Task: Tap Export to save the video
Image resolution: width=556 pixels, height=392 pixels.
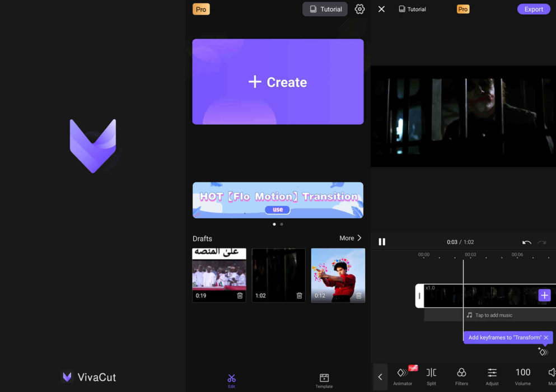Action: click(x=533, y=9)
